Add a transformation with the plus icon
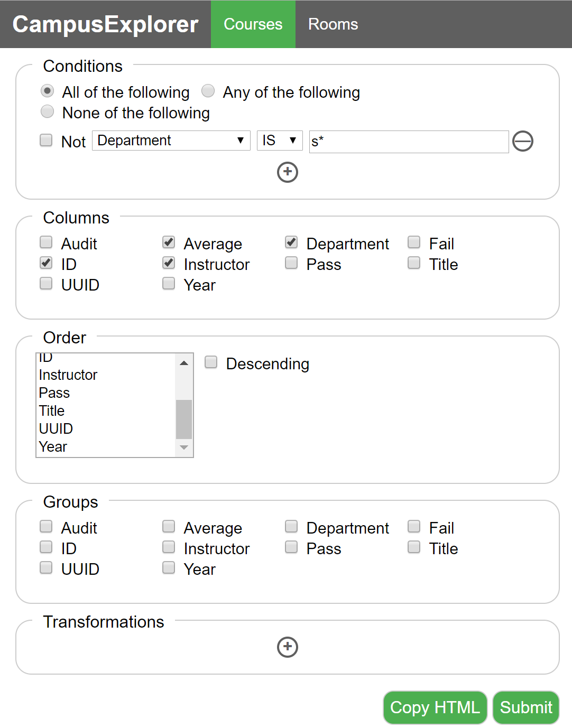This screenshot has height=728, width=572. pyautogui.click(x=288, y=647)
